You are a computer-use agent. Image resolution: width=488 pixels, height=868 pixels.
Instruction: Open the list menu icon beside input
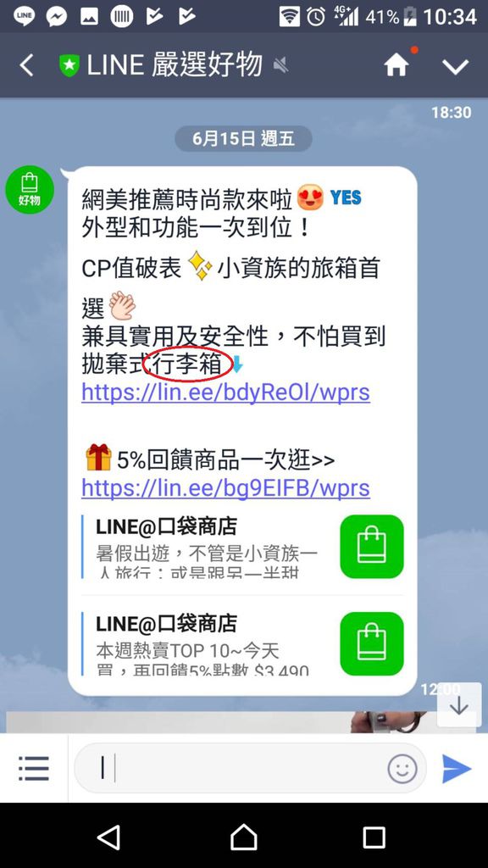point(34,768)
